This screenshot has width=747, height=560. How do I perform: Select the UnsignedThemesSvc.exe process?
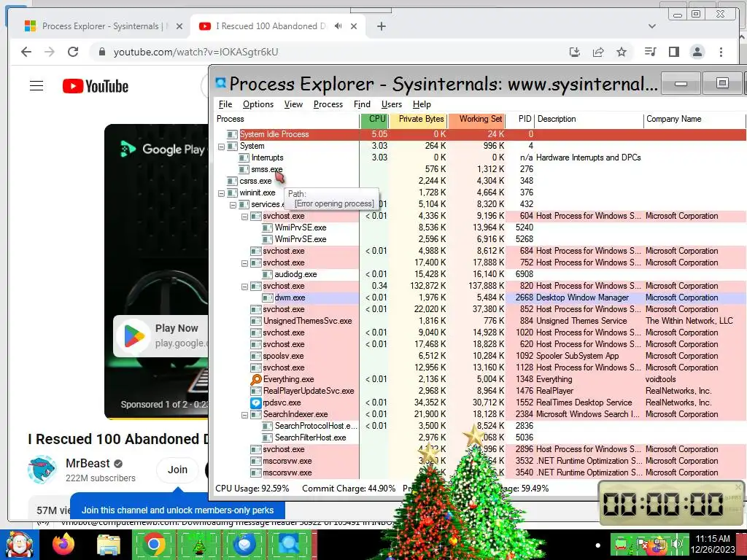click(x=307, y=321)
